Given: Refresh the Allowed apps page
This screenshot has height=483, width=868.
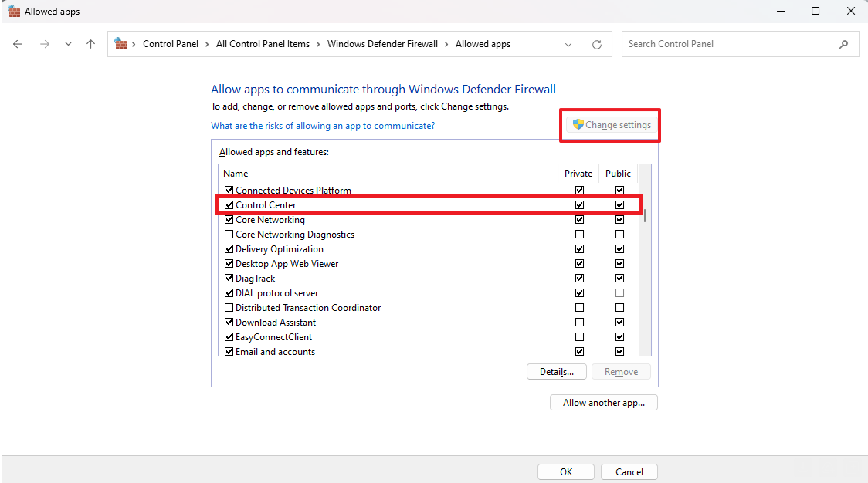Looking at the screenshot, I should (x=597, y=45).
